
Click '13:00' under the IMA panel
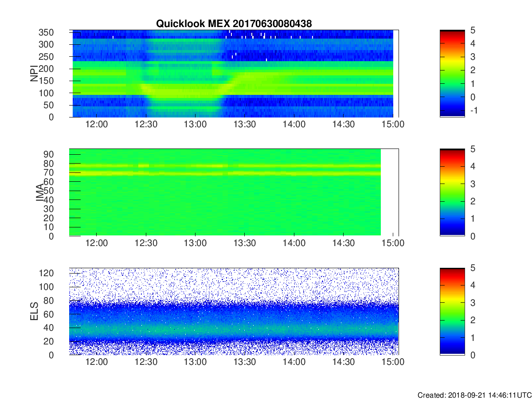(195, 244)
